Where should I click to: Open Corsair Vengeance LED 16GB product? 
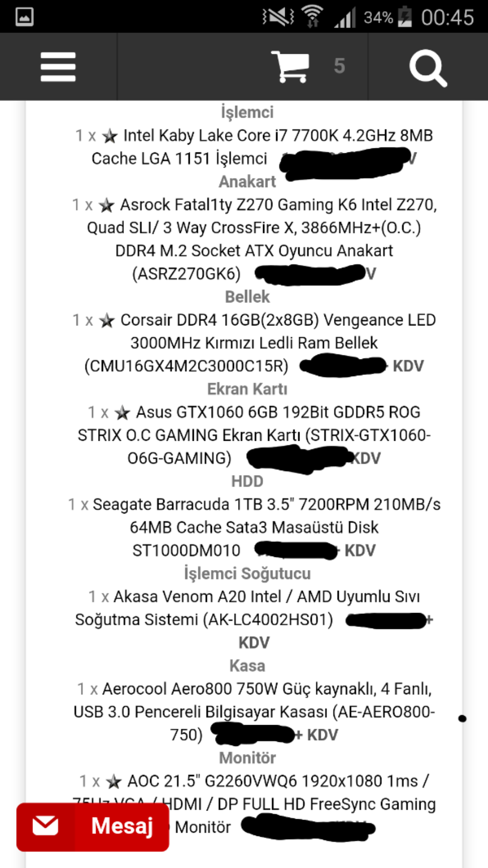(x=277, y=320)
